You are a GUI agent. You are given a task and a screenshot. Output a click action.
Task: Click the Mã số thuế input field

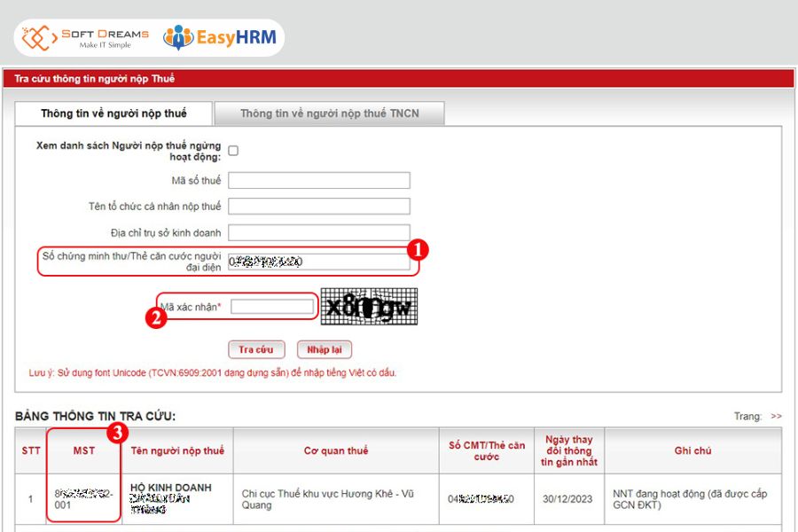tap(319, 180)
